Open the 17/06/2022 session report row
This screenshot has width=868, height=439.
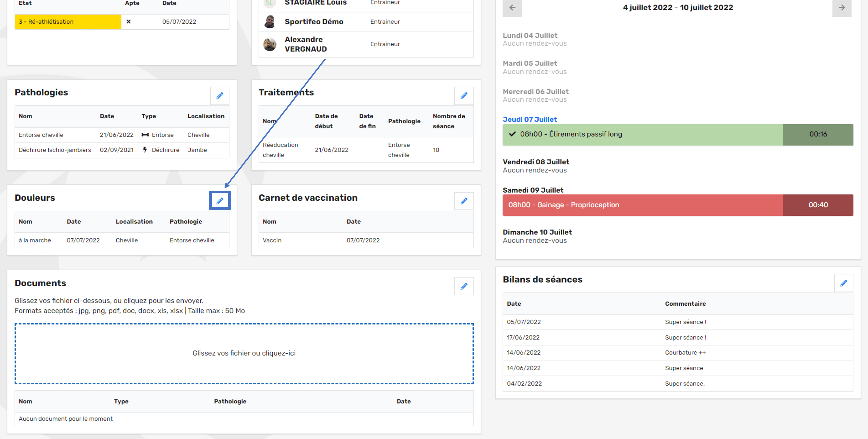(x=678, y=338)
